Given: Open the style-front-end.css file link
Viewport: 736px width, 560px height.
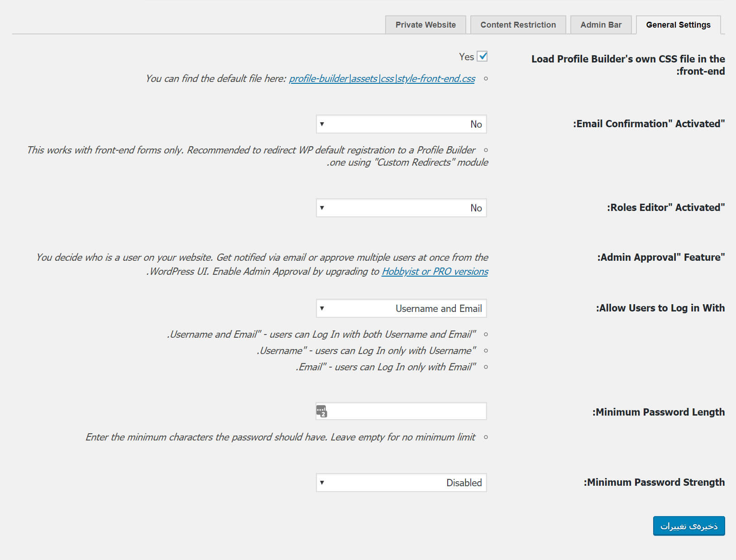Looking at the screenshot, I should (382, 78).
